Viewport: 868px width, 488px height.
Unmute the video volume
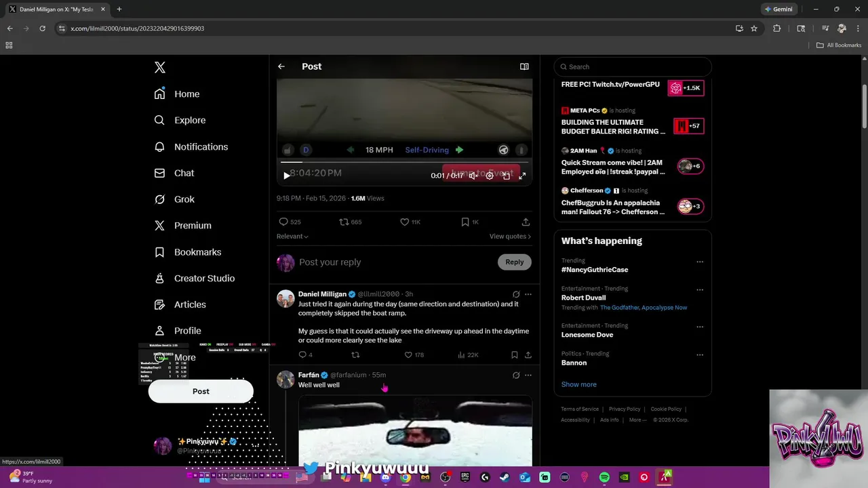tap(473, 176)
